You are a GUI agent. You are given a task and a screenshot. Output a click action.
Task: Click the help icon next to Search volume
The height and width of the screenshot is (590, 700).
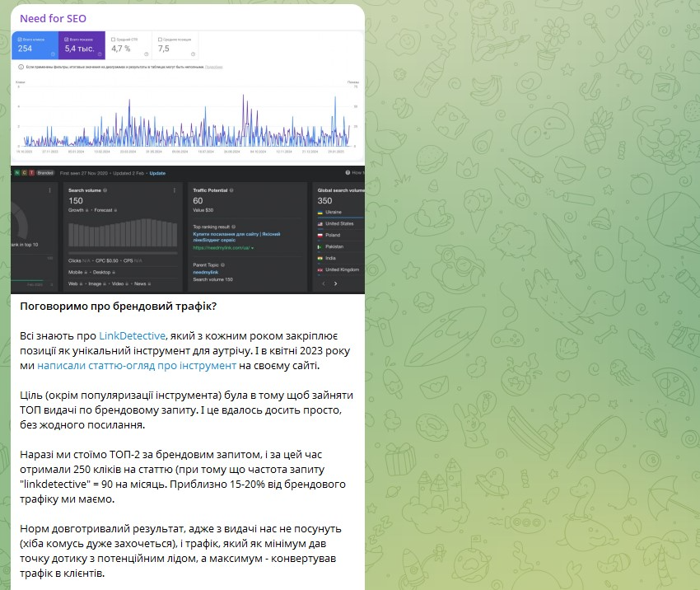point(105,190)
